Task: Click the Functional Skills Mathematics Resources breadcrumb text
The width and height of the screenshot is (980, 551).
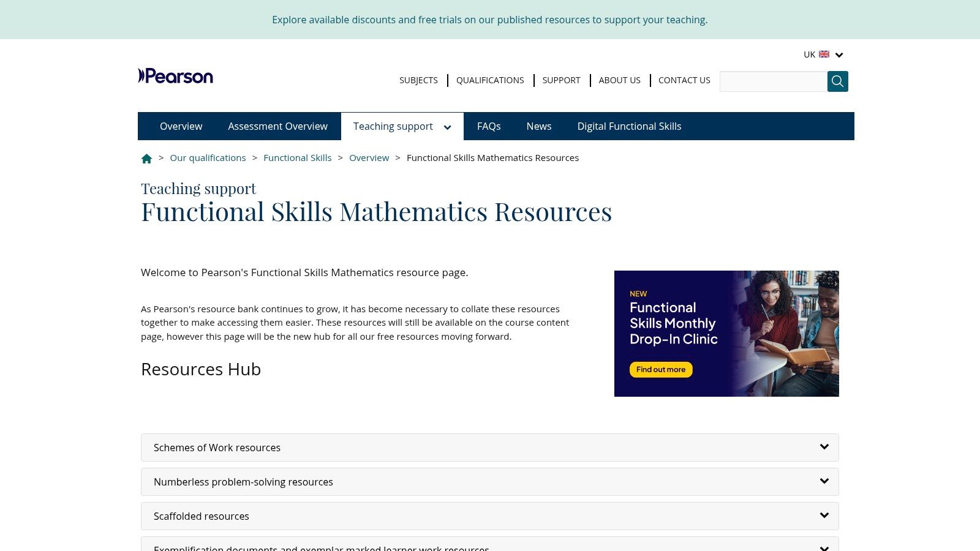Action: click(x=492, y=157)
